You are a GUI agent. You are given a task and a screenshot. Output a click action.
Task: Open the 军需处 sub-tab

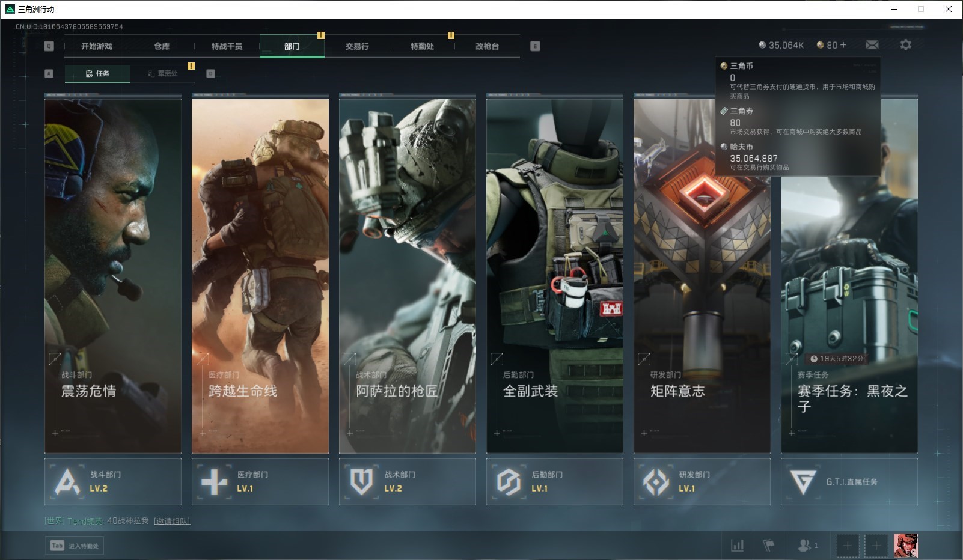pos(162,73)
